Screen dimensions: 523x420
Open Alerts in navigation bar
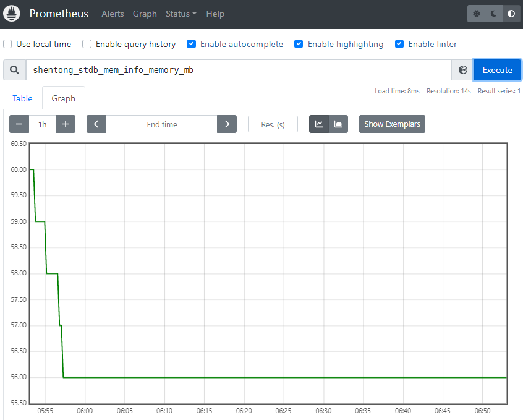click(x=113, y=14)
